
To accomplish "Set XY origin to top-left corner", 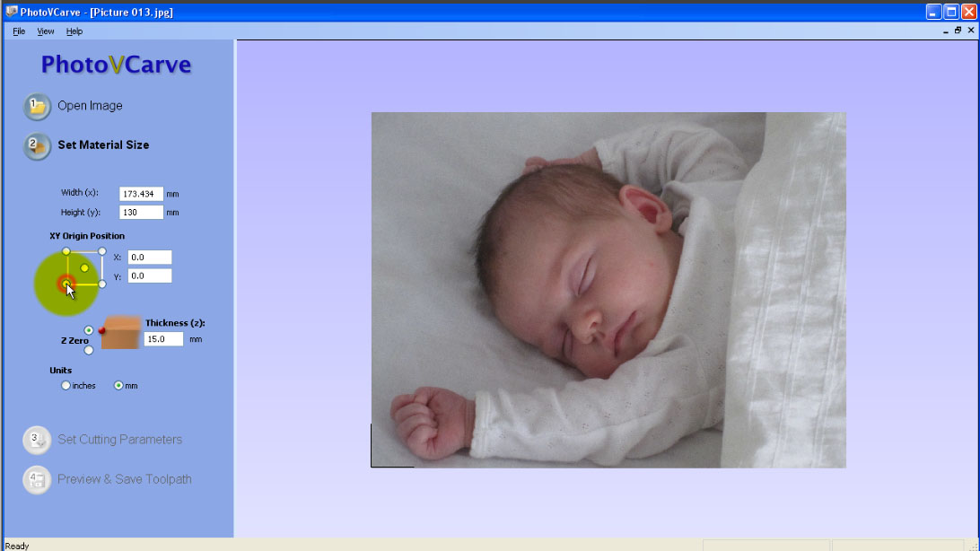I will tap(66, 251).
